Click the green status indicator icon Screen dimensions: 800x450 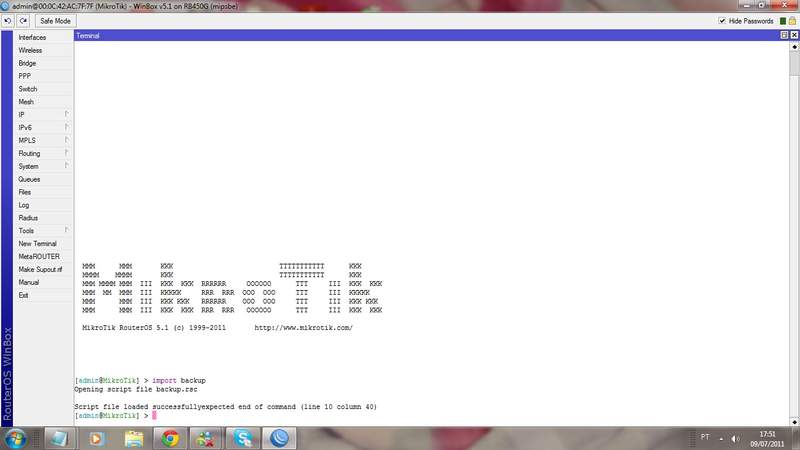pyautogui.click(x=783, y=21)
